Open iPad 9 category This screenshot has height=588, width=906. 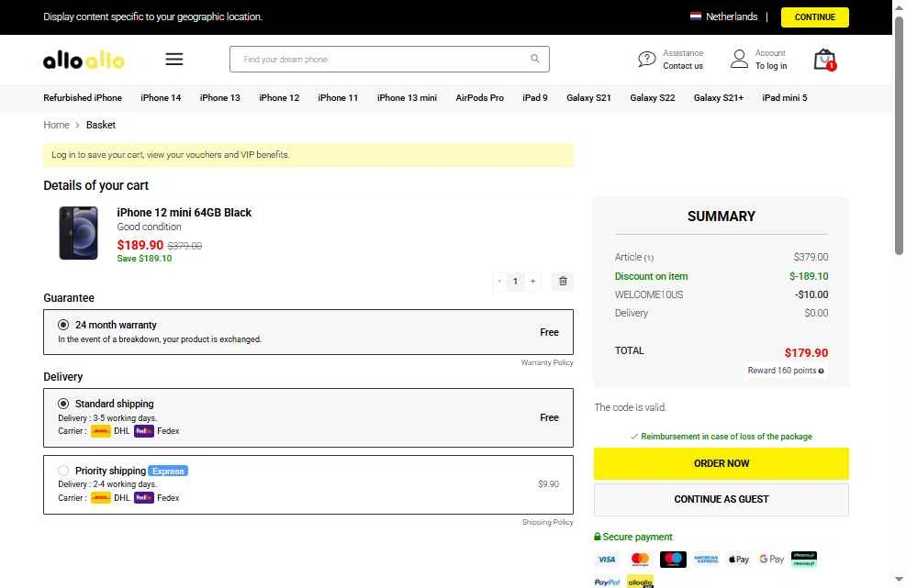[535, 97]
